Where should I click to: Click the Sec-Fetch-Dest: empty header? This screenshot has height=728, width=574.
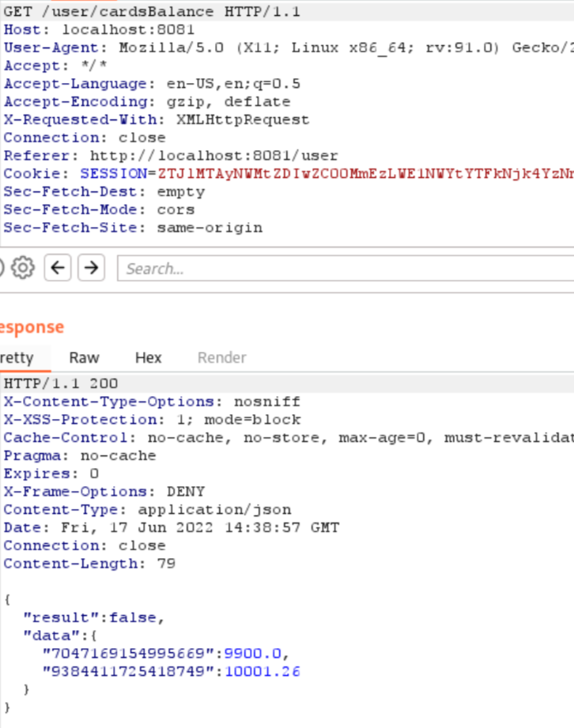(x=104, y=191)
